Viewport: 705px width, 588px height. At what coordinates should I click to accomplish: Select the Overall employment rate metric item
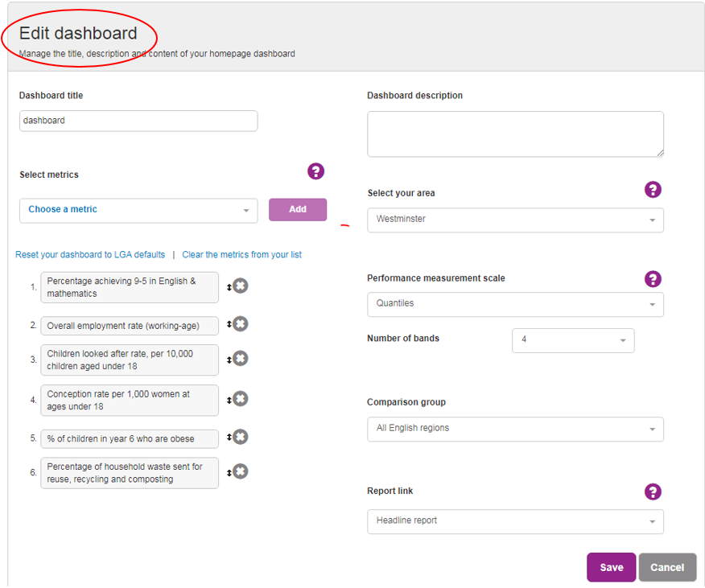pos(130,326)
